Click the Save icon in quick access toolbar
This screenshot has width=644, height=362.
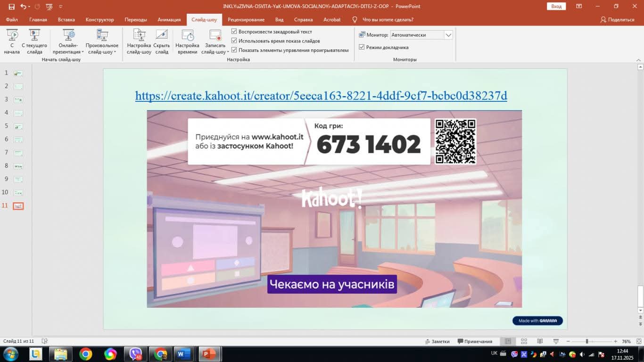tap(11, 7)
